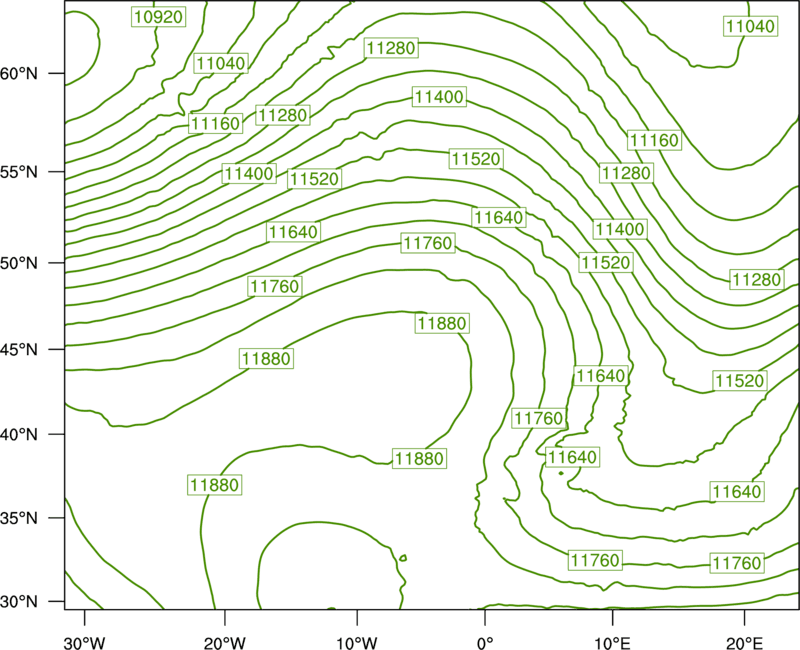The height and width of the screenshot is (650, 800).
Task: Select the 10°E longitude axis label
Action: 613,642
